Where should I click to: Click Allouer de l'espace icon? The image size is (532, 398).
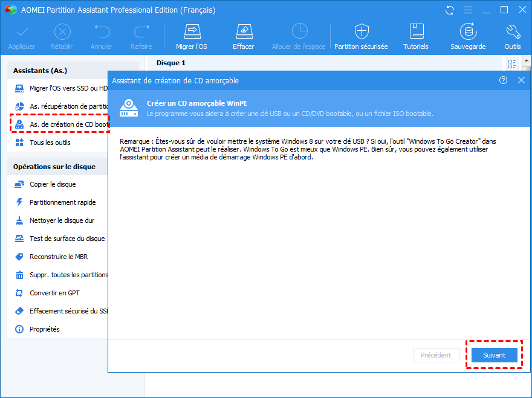(x=299, y=31)
